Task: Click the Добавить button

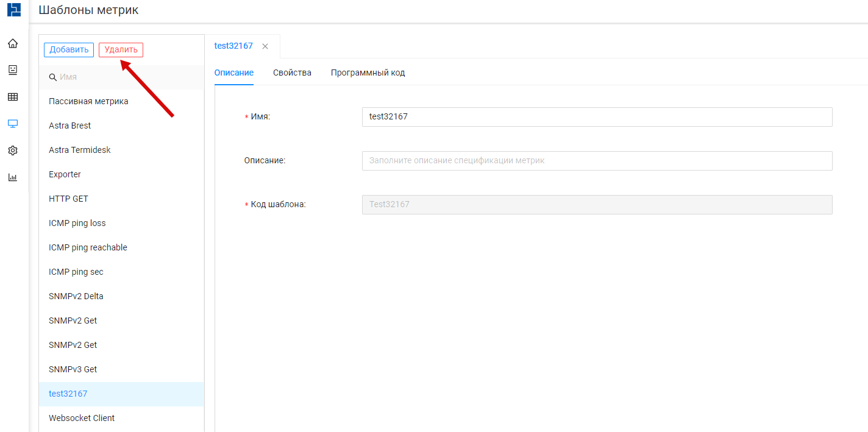Action: (x=69, y=50)
